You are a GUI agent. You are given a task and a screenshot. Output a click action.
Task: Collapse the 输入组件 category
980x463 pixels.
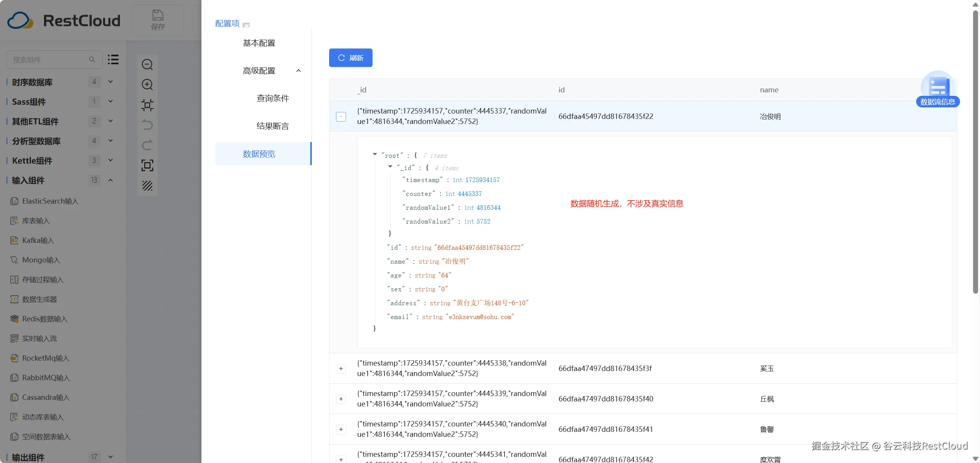tap(110, 180)
